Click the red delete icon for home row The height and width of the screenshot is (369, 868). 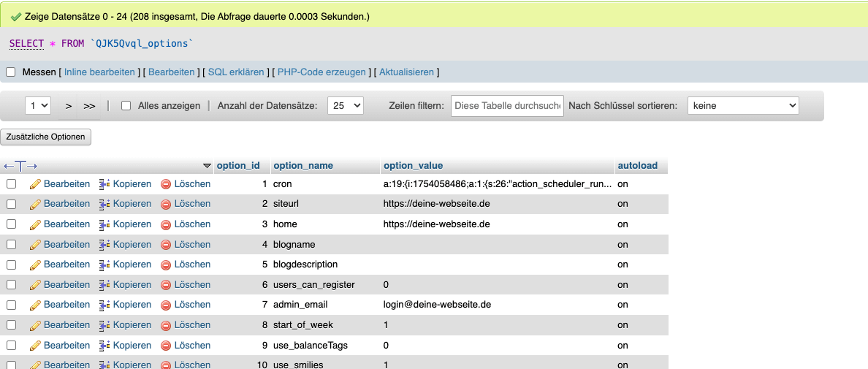click(166, 224)
